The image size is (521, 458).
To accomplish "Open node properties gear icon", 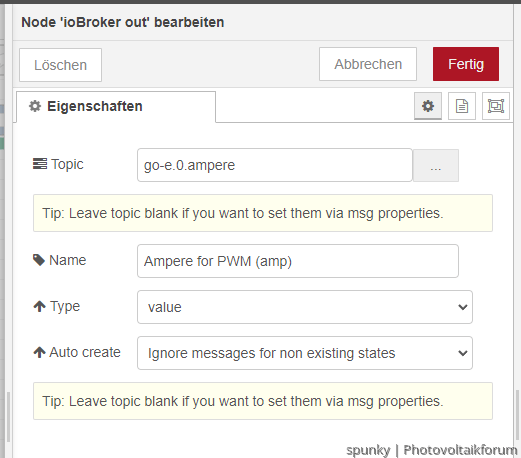I will click(x=428, y=106).
